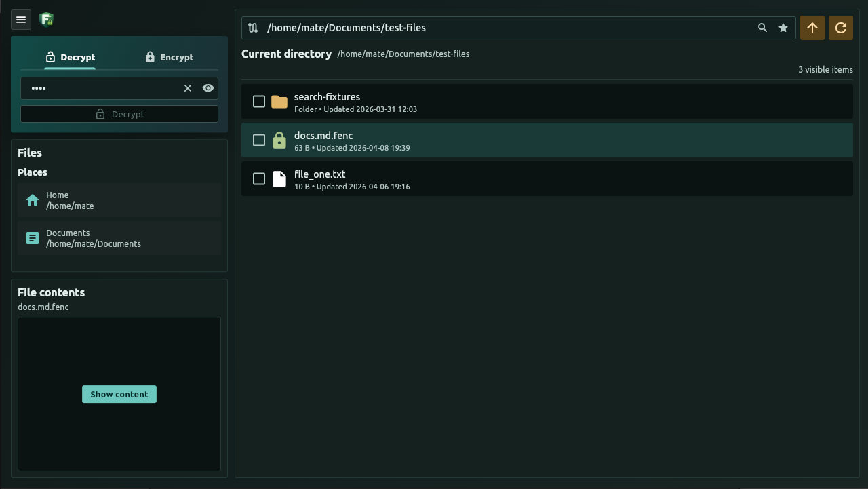
Task: Clear the password field with X
Action: point(188,88)
